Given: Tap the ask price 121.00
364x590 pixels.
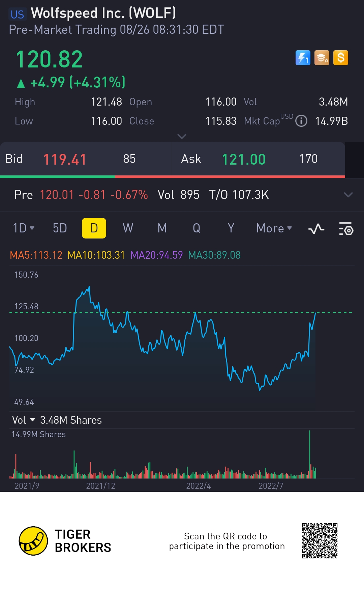Looking at the screenshot, I should [x=244, y=159].
